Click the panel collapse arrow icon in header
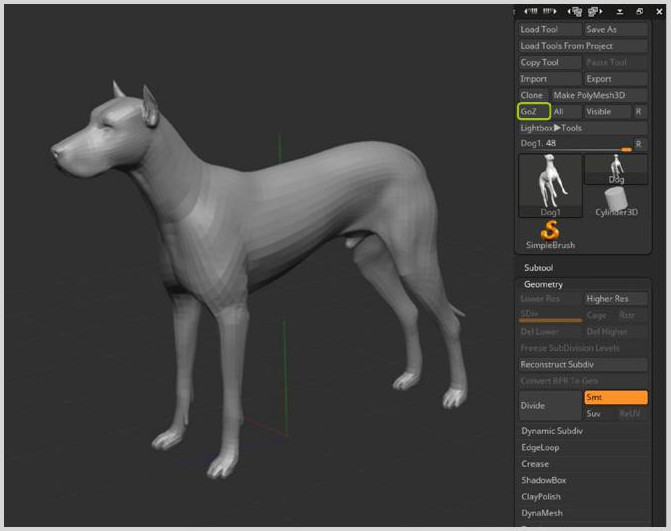Viewport: 671px width, 531px height. (x=619, y=11)
